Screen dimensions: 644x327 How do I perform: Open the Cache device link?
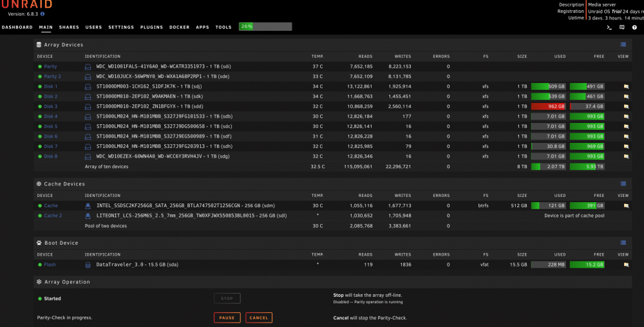pyautogui.click(x=51, y=205)
